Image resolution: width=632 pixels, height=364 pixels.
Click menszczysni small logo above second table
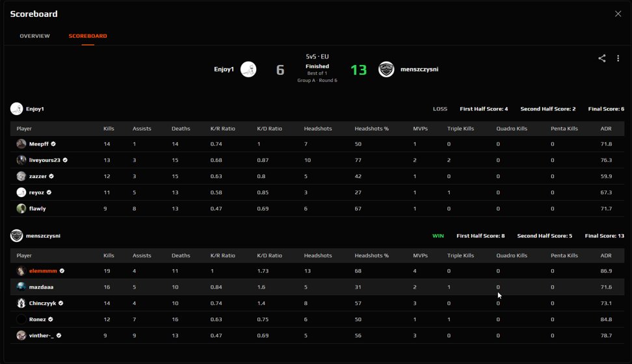(x=16, y=236)
